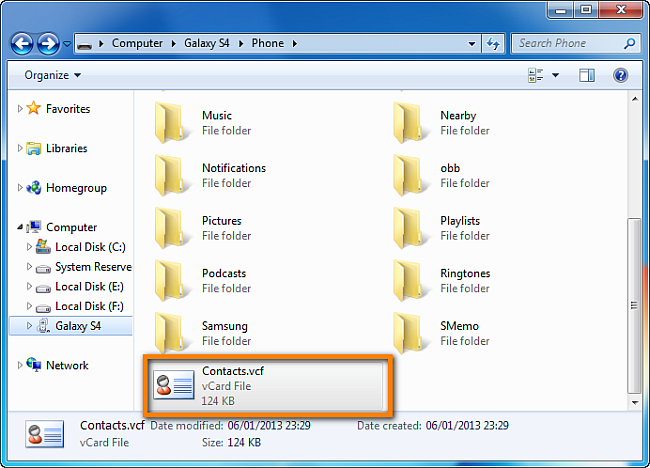Click Date created value in details pane
The image size is (650, 468).
[x=467, y=425]
